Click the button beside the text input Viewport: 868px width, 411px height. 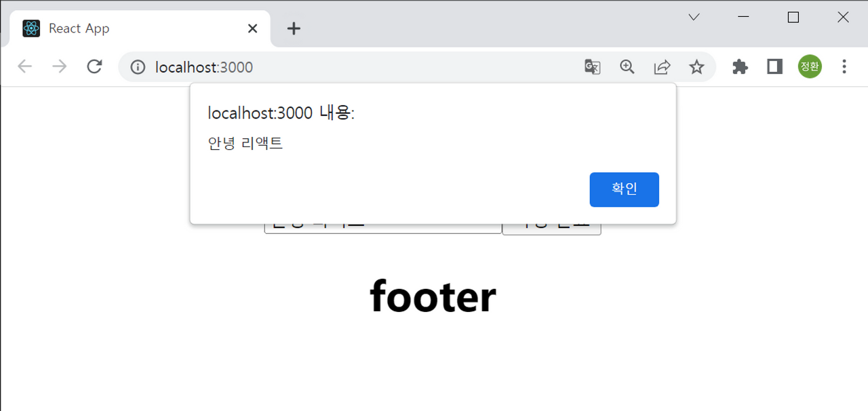coord(551,229)
